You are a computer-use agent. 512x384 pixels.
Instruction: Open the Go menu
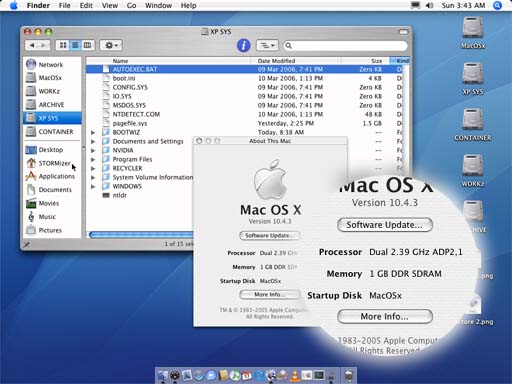coord(131,5)
